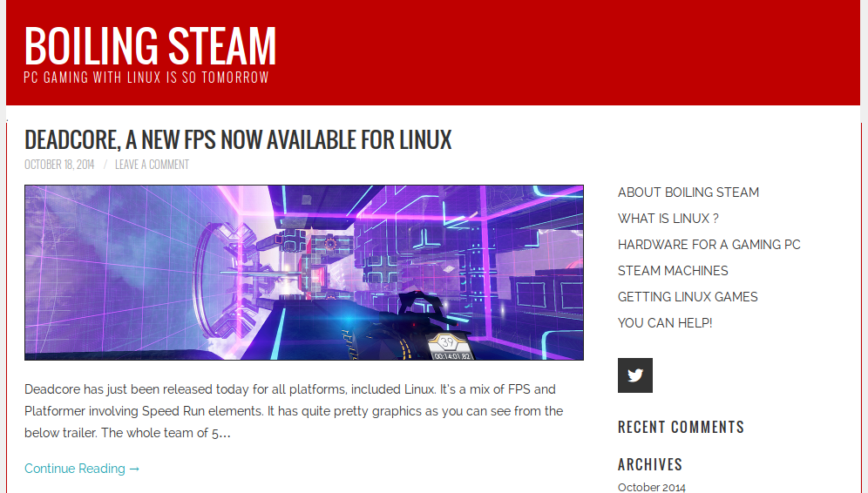Click the You Can Help! link
Image resolution: width=868 pixels, height=493 pixels.
click(665, 323)
